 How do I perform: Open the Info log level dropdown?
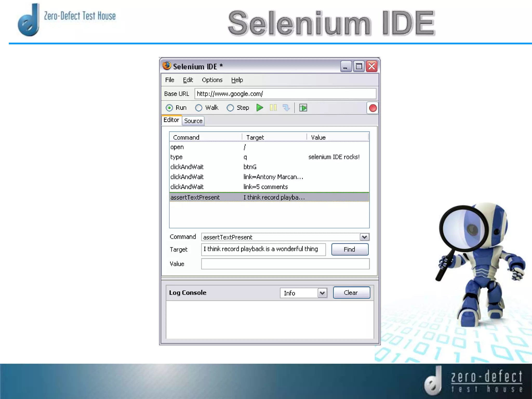[322, 293]
